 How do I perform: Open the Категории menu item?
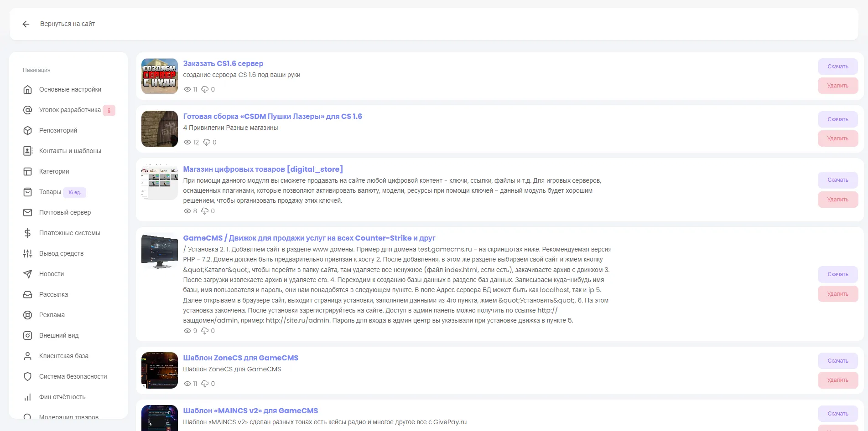pyautogui.click(x=54, y=172)
